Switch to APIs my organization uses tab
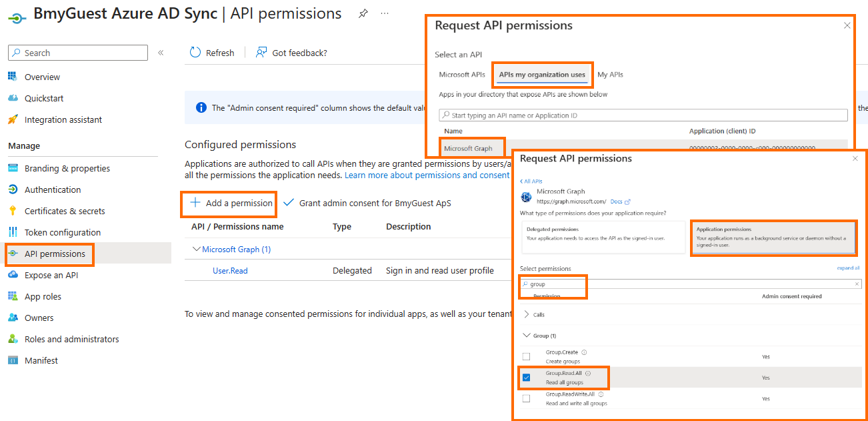 pos(542,75)
